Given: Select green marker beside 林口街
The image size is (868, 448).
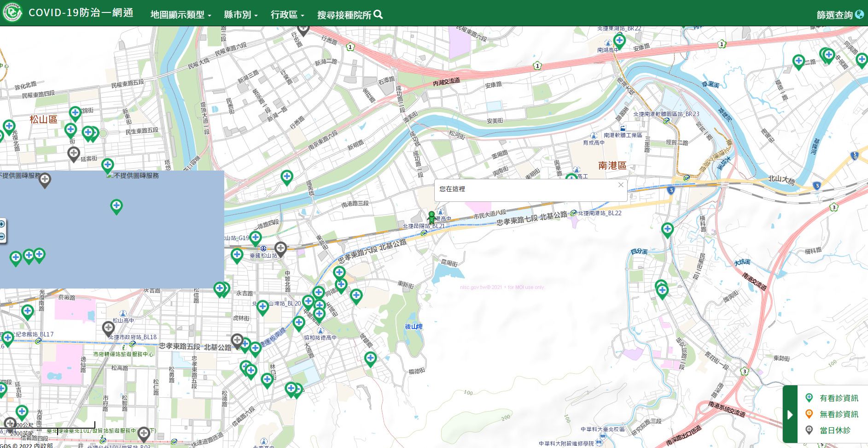Looking at the screenshot, I should pyautogui.click(x=267, y=381).
